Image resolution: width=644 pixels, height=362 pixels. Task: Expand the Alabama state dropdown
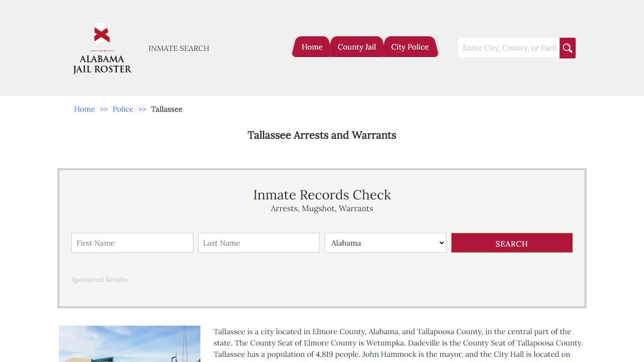pyautogui.click(x=385, y=243)
